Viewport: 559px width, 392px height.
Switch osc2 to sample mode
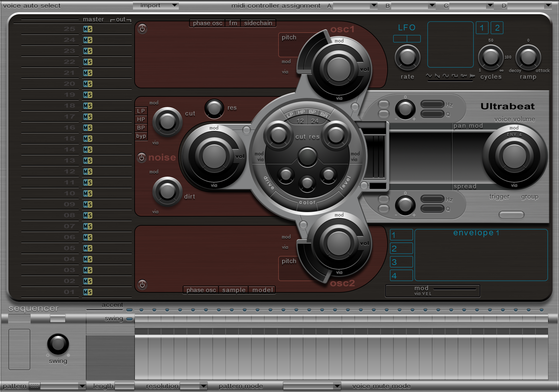233,290
